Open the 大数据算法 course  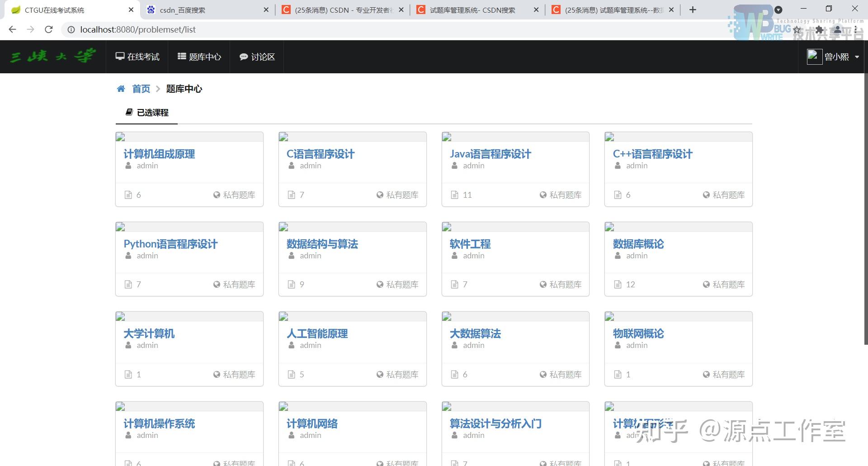click(475, 333)
